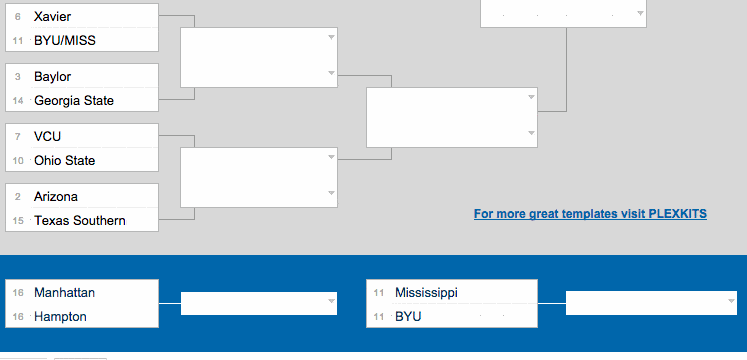Select the Baylor team cell
The image size is (747, 360).
pos(82,76)
